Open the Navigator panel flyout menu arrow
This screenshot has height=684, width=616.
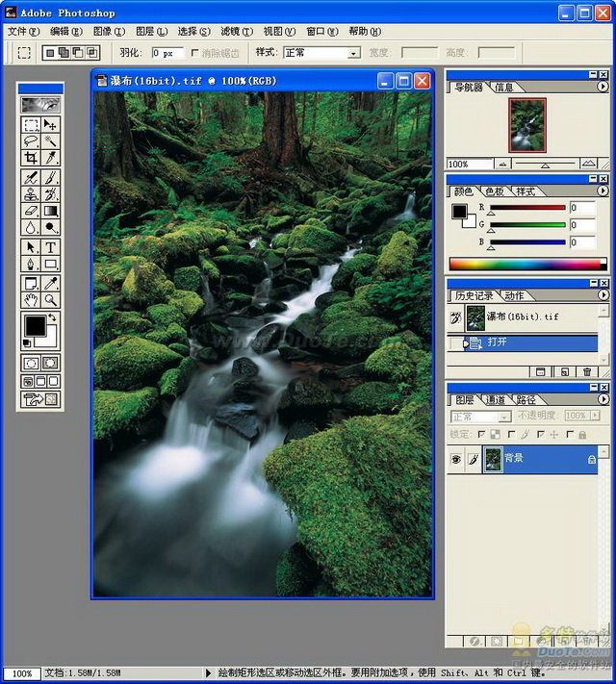(603, 88)
